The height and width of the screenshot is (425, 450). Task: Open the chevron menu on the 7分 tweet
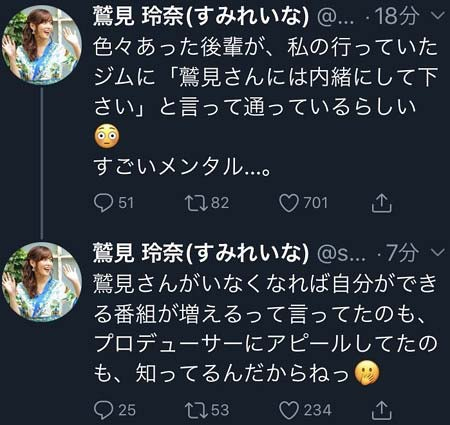pos(438,252)
